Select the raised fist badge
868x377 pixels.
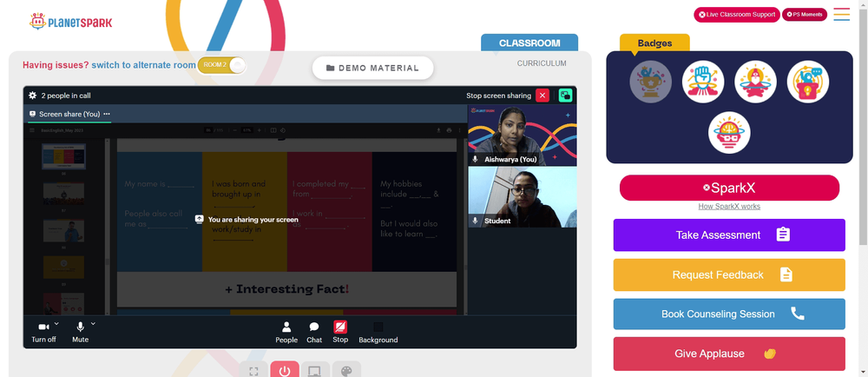pyautogui.click(x=703, y=82)
